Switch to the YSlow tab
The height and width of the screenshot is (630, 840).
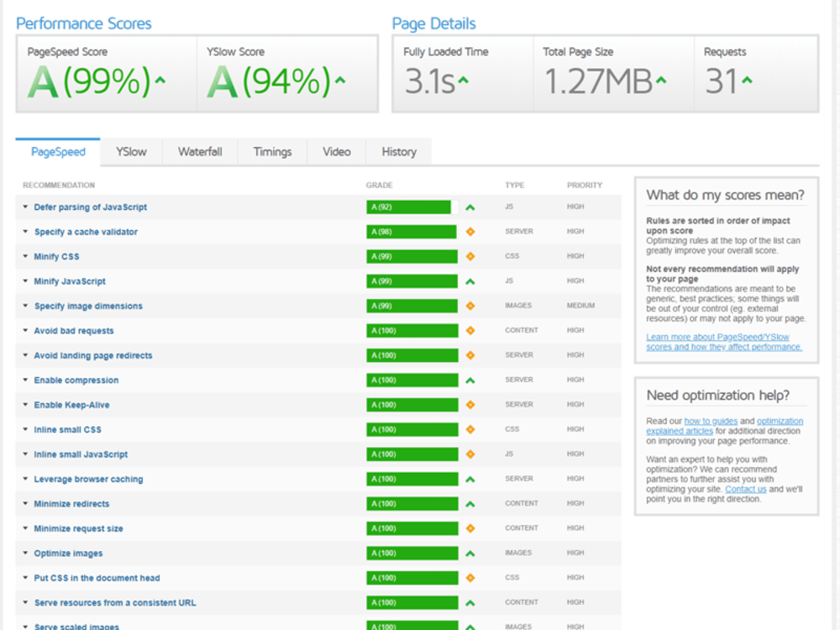point(131,152)
